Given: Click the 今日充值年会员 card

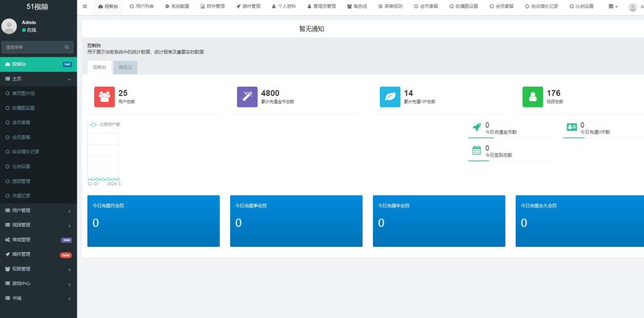Looking at the screenshot, I should [439, 221].
